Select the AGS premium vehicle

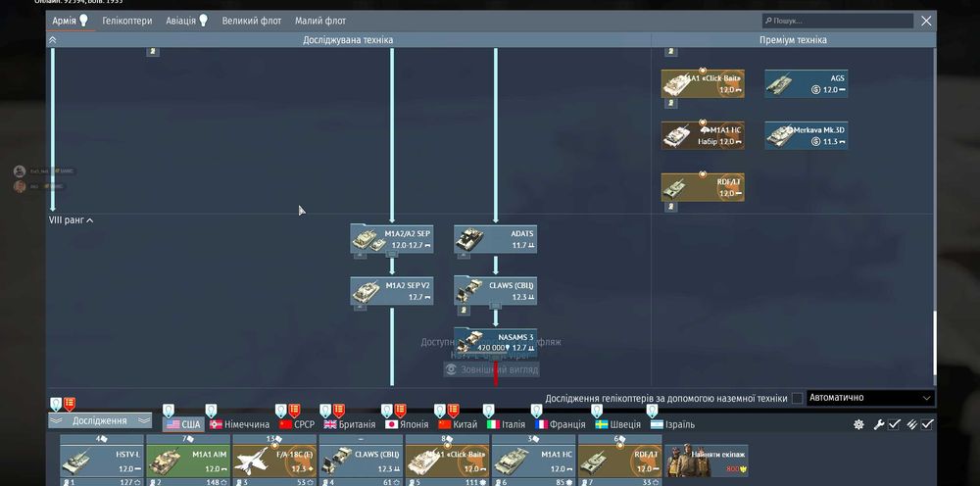(x=807, y=83)
